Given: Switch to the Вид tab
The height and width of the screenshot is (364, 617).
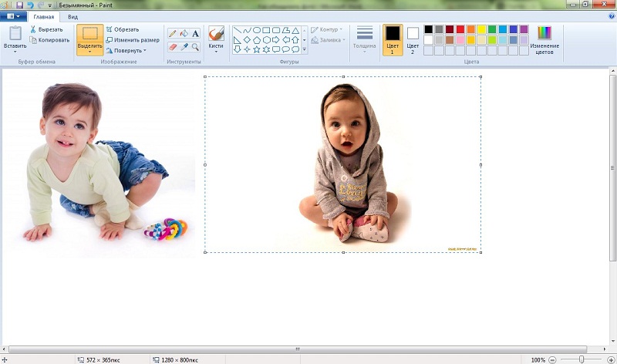Looking at the screenshot, I should (x=72, y=15).
